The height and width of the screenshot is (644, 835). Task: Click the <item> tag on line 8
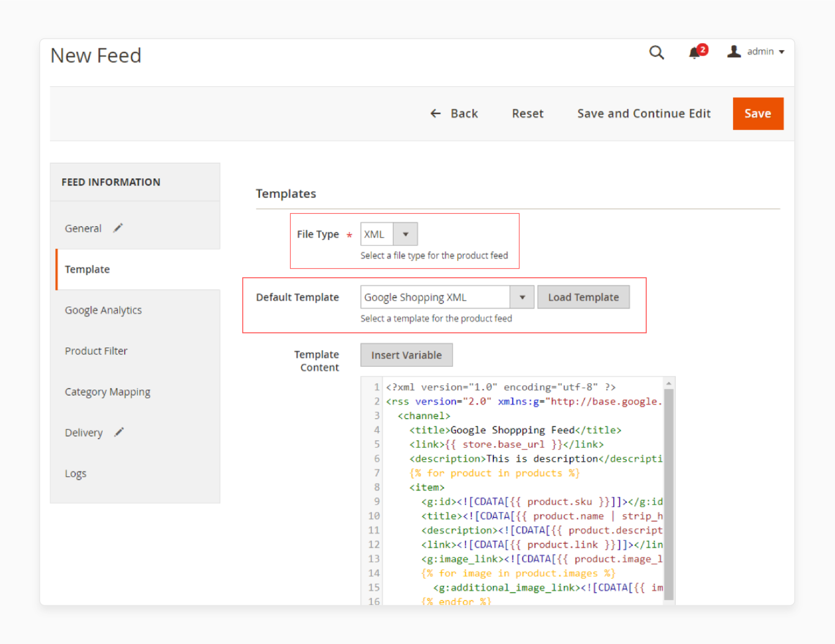(427, 488)
